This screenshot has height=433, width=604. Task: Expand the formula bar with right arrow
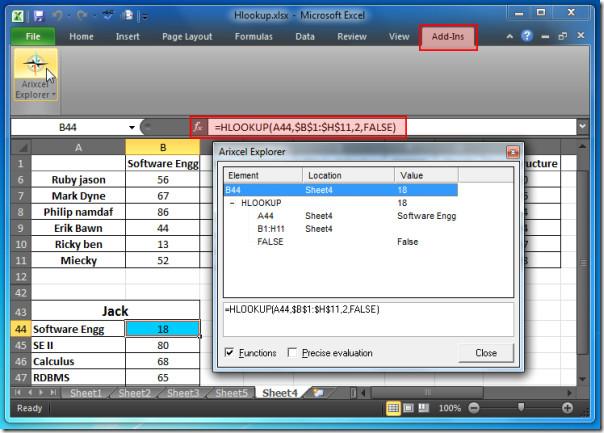[582, 127]
